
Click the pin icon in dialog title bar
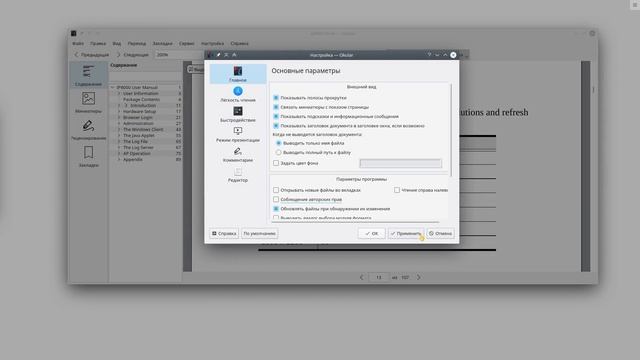point(218,55)
